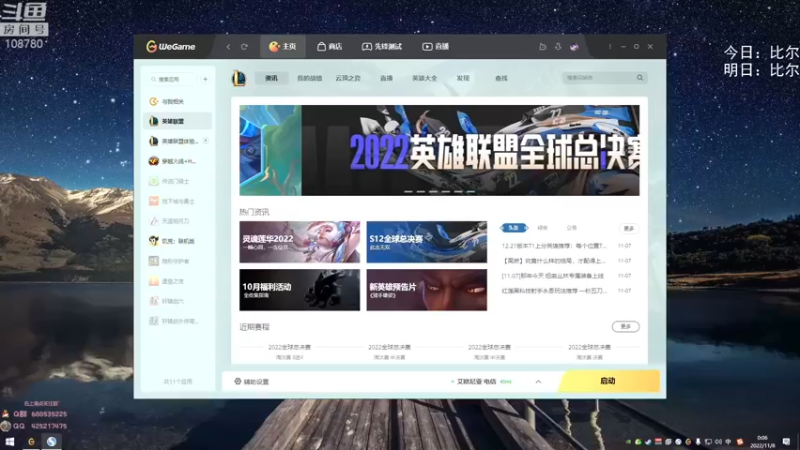Screen dimensions: 800x450
Task: Open the 红莲黑科技射手 news headline
Action: click(x=554, y=291)
